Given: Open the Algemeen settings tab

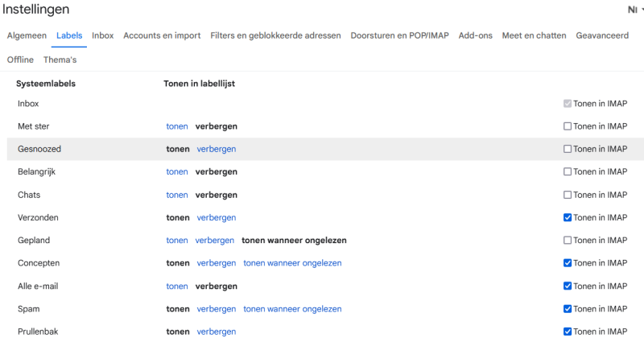Looking at the screenshot, I should pyautogui.click(x=27, y=35).
